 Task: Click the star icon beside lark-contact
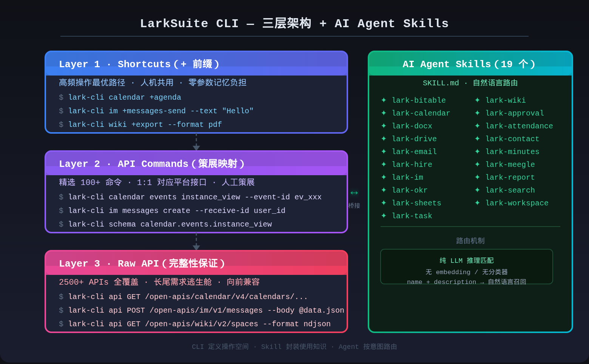pos(477,139)
